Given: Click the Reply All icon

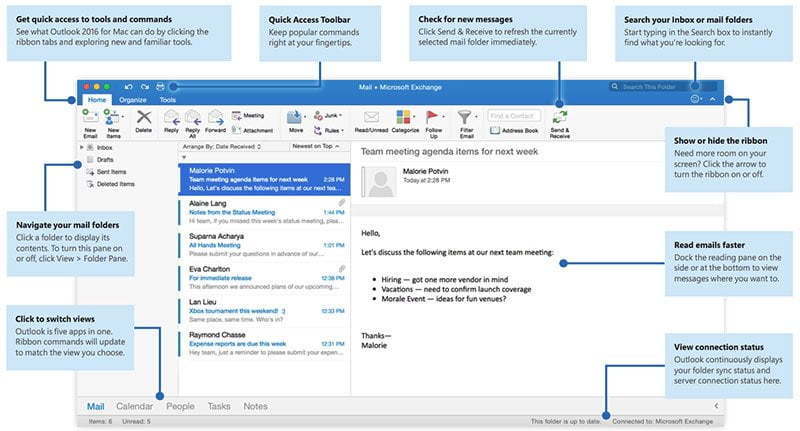Looking at the screenshot, I should pos(193,119).
